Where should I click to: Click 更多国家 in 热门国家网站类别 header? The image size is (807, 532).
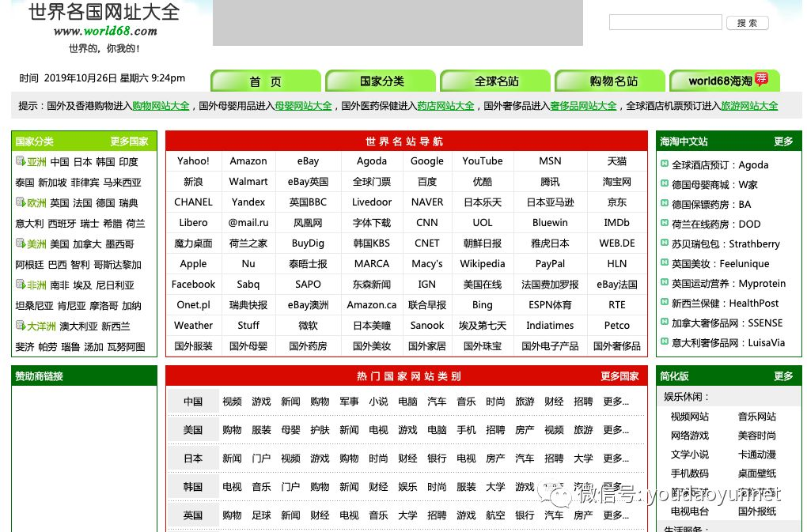coord(619,376)
